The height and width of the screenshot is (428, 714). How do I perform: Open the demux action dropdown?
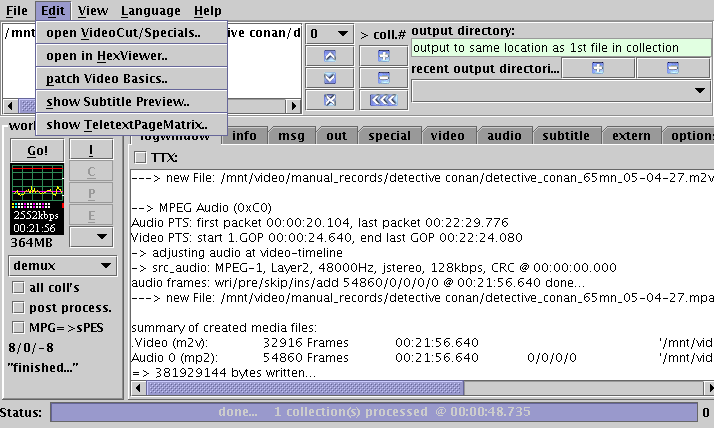point(62,266)
